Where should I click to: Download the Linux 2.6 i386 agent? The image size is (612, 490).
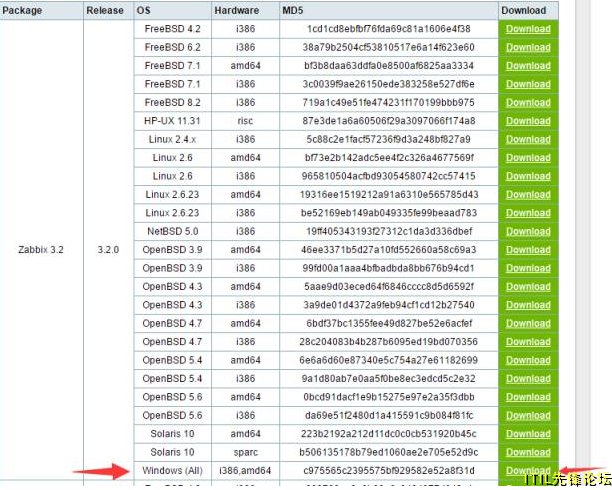tap(528, 176)
